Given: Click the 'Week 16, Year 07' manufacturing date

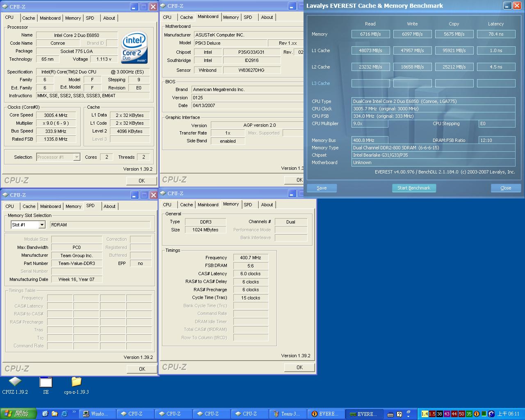Looking at the screenshot, I should [76, 279].
